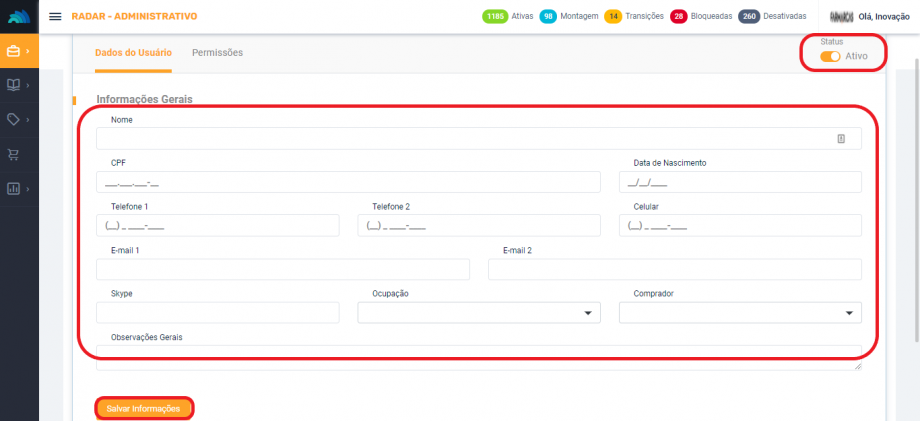
Task: Click the CPF input field
Action: tap(348, 182)
